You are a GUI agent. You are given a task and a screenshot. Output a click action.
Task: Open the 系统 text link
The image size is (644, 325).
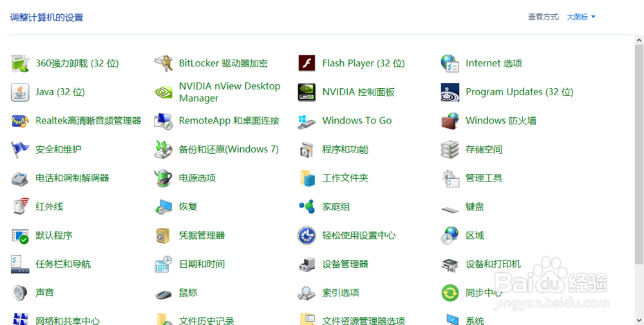tap(475, 321)
